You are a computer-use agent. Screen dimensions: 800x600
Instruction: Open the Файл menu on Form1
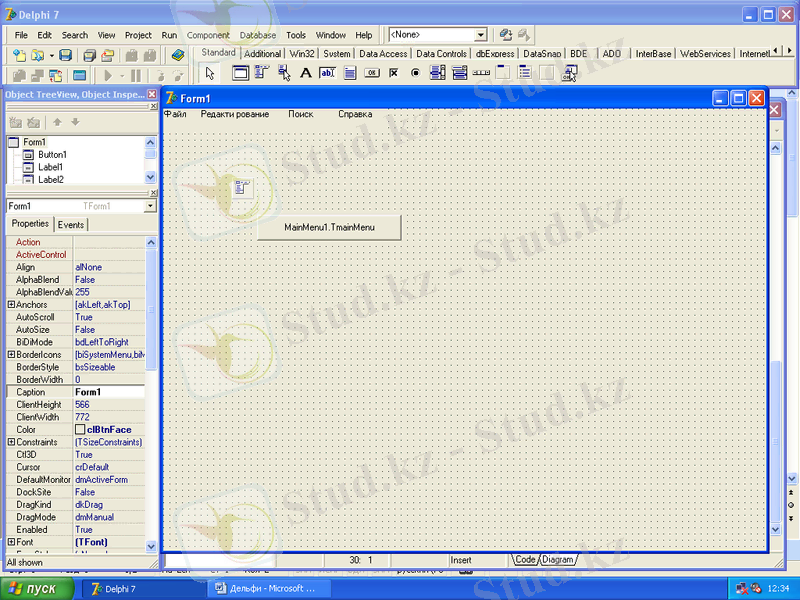(x=175, y=114)
